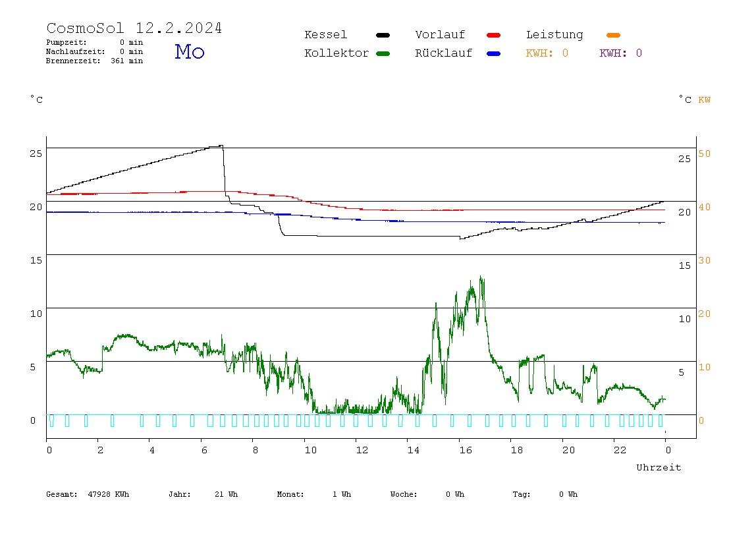Click the Kessel legend label
This screenshot has height=535, width=756.
tap(325, 35)
